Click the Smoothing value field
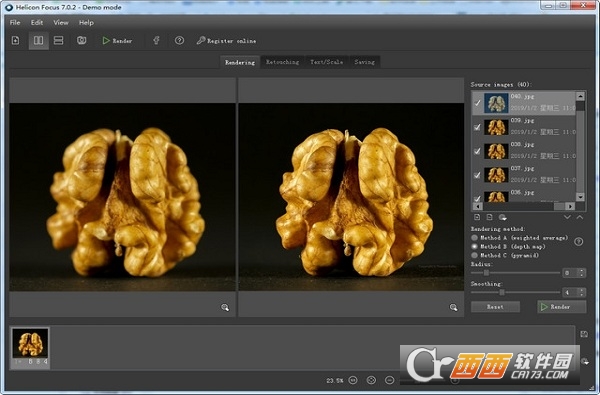Image resolution: width=600 pixels, height=395 pixels. tap(570, 293)
